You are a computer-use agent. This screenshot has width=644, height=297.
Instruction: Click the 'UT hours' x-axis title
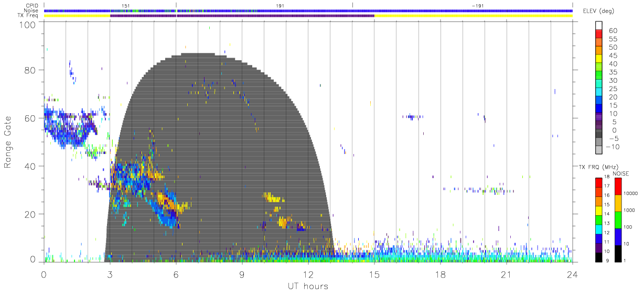click(x=307, y=287)
